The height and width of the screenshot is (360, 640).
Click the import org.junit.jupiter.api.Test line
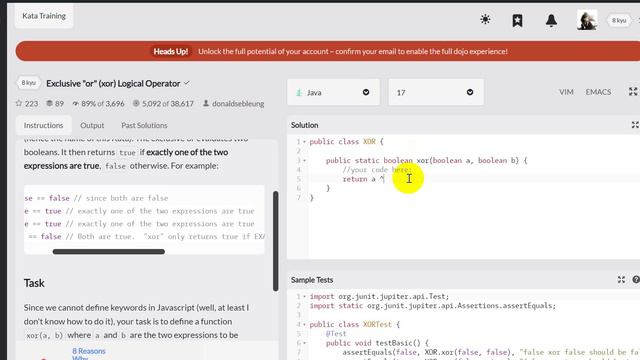point(379,297)
